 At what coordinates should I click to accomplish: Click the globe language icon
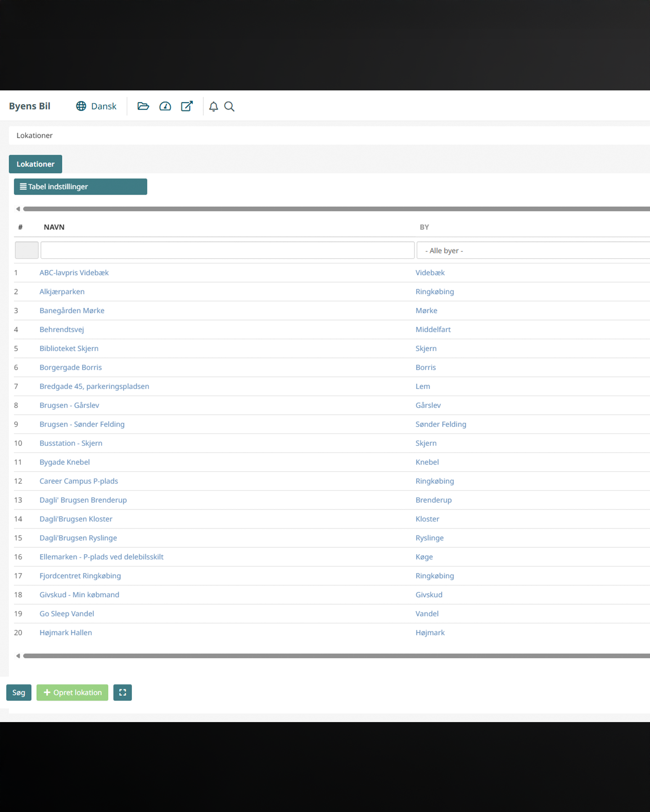click(x=81, y=106)
